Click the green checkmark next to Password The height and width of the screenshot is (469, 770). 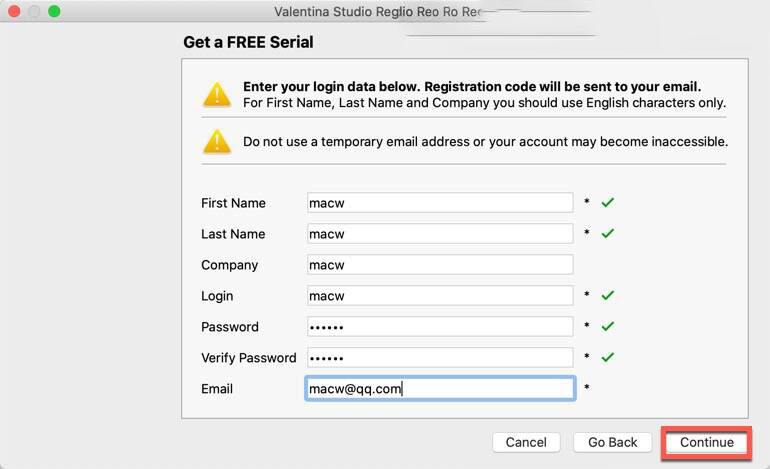point(607,326)
